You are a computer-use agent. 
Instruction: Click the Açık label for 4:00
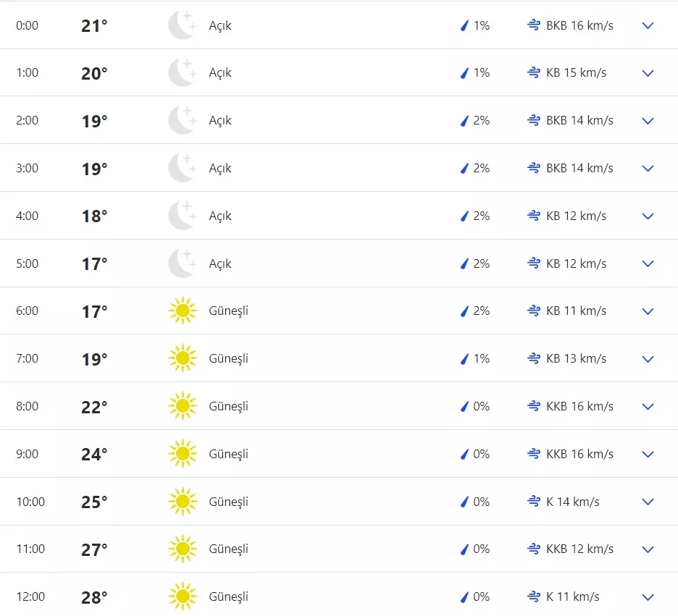click(220, 216)
